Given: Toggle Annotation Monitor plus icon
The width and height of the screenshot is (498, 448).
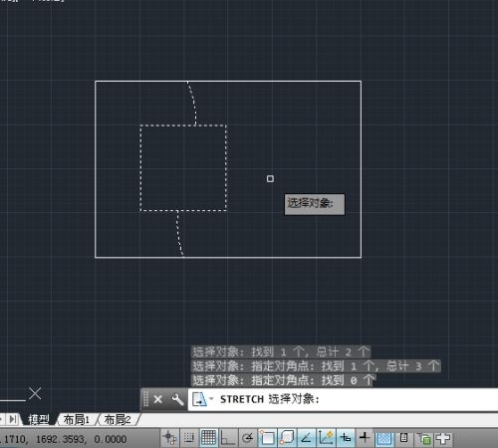Looking at the screenshot, I should click(x=443, y=439).
